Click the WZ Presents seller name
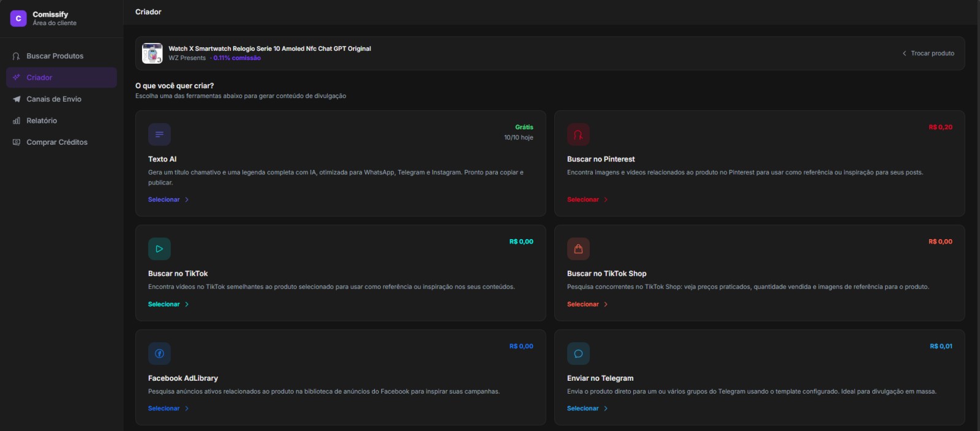The height and width of the screenshot is (431, 980). click(x=187, y=58)
